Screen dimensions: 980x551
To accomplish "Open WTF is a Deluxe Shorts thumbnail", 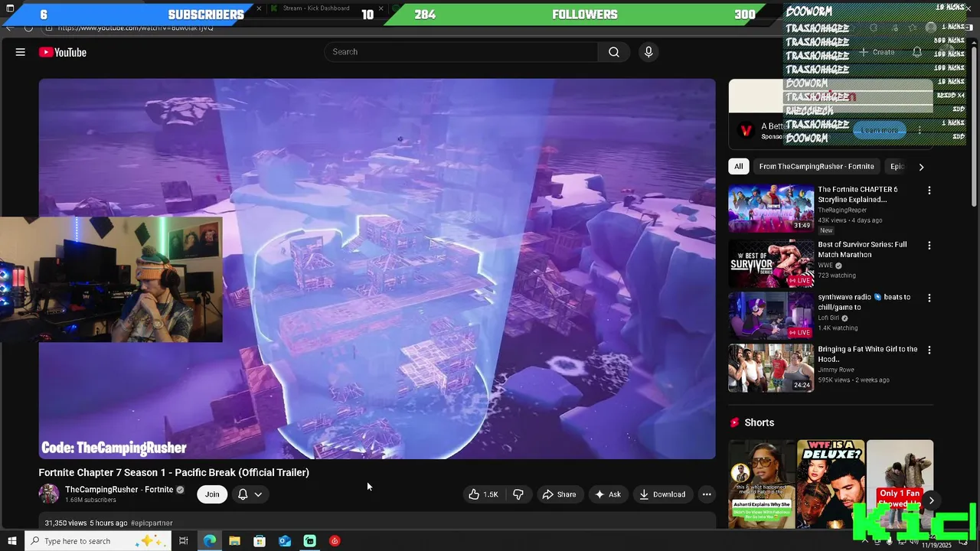I will click(831, 484).
